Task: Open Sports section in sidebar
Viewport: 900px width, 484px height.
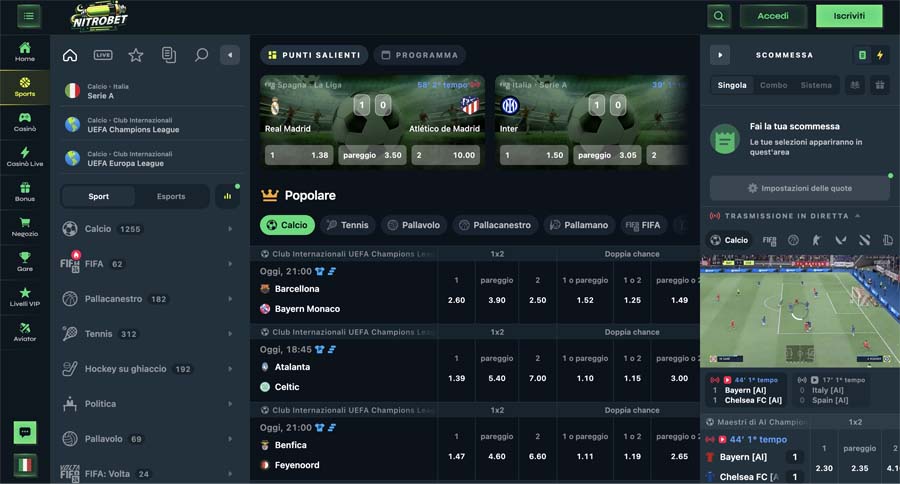Action: [x=25, y=87]
